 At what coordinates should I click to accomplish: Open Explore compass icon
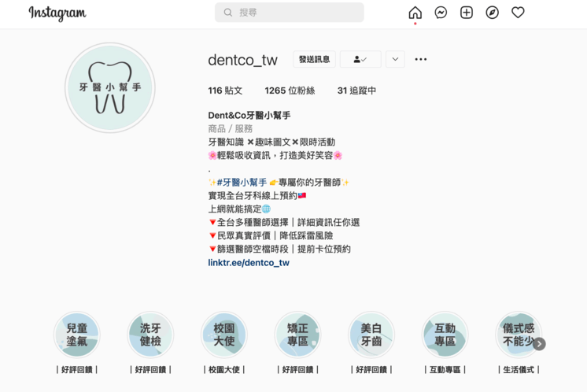tap(493, 13)
